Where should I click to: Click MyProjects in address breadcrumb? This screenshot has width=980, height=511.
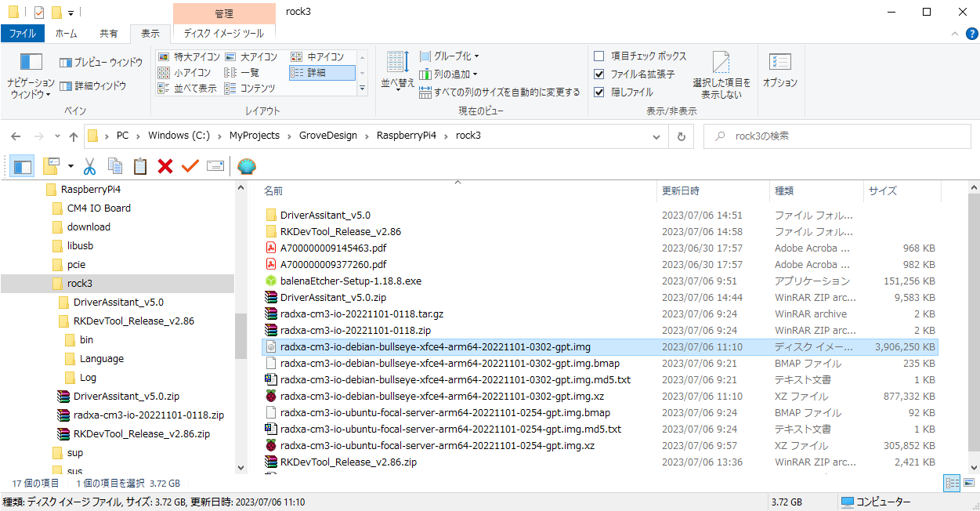point(255,136)
